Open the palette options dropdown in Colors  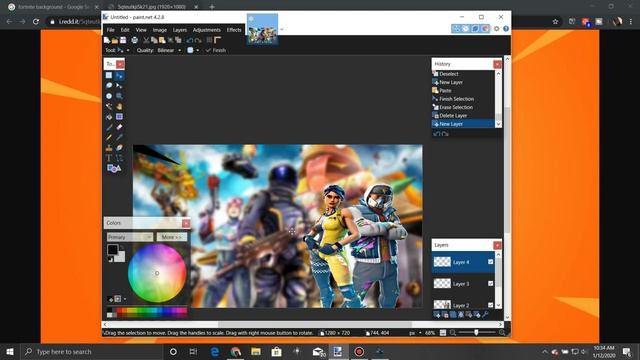tap(124, 299)
